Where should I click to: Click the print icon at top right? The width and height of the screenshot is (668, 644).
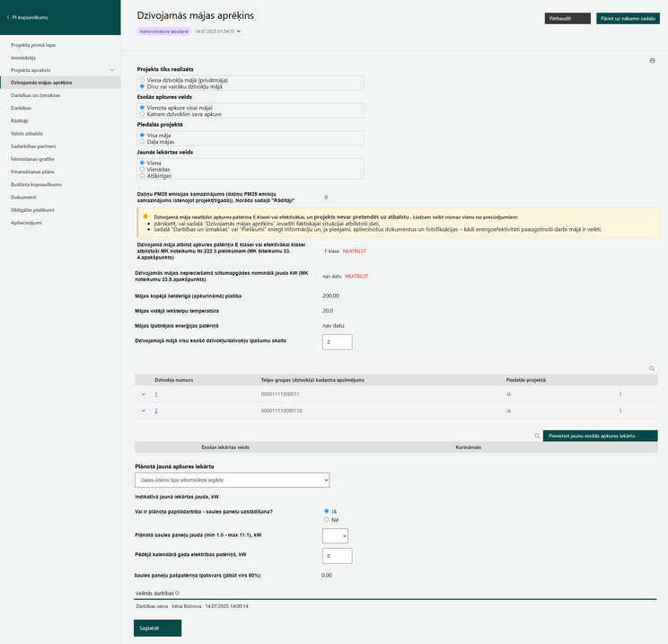(x=652, y=60)
